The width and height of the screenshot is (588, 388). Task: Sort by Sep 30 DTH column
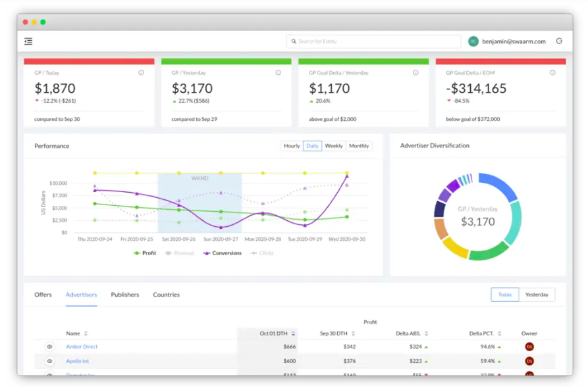(x=353, y=333)
